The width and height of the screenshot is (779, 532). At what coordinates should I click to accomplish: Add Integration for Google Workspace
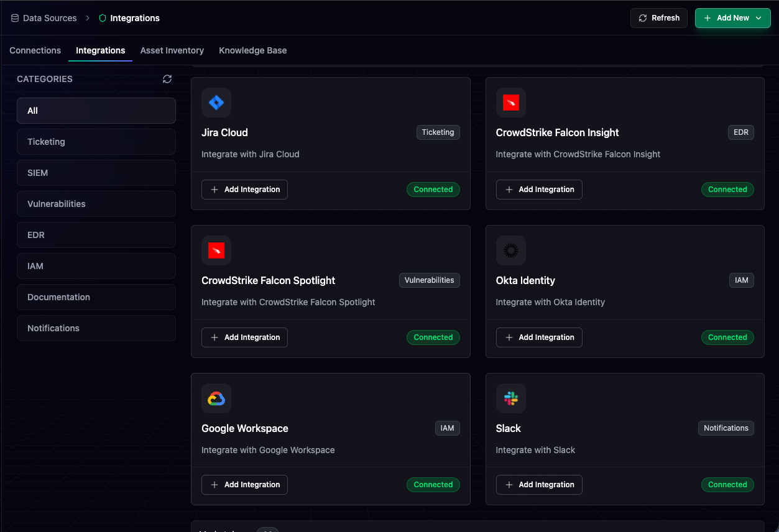click(x=244, y=485)
